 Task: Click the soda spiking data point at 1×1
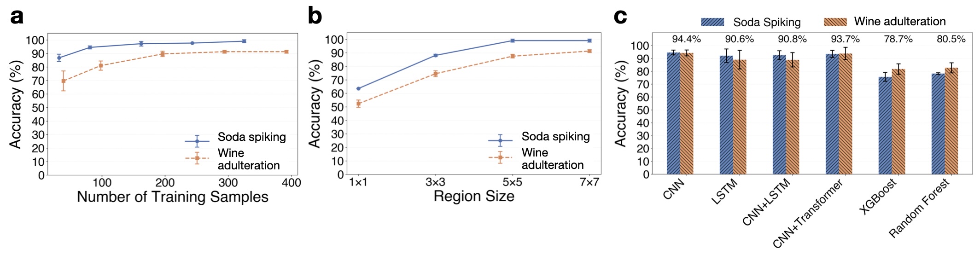(x=359, y=88)
